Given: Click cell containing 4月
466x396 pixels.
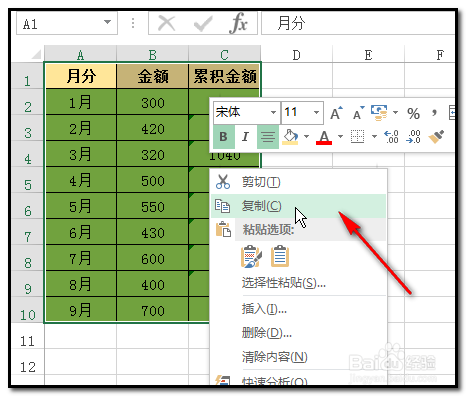Looking at the screenshot, I should point(81,180).
